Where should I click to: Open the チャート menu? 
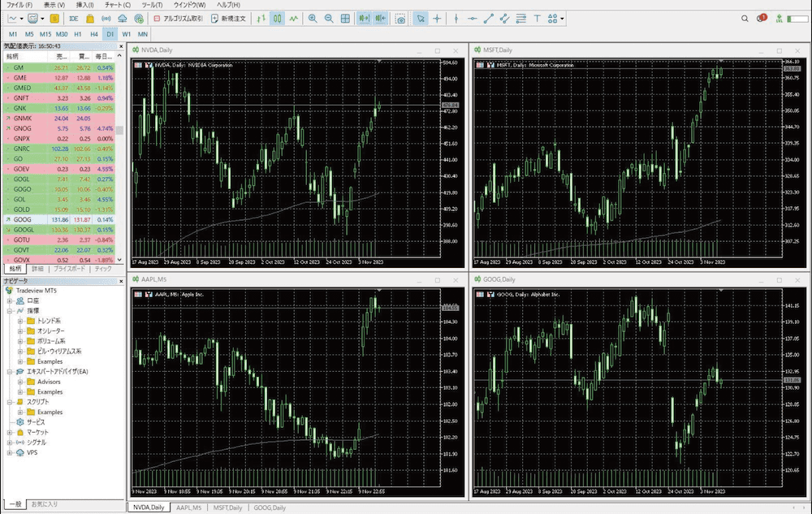118,5
